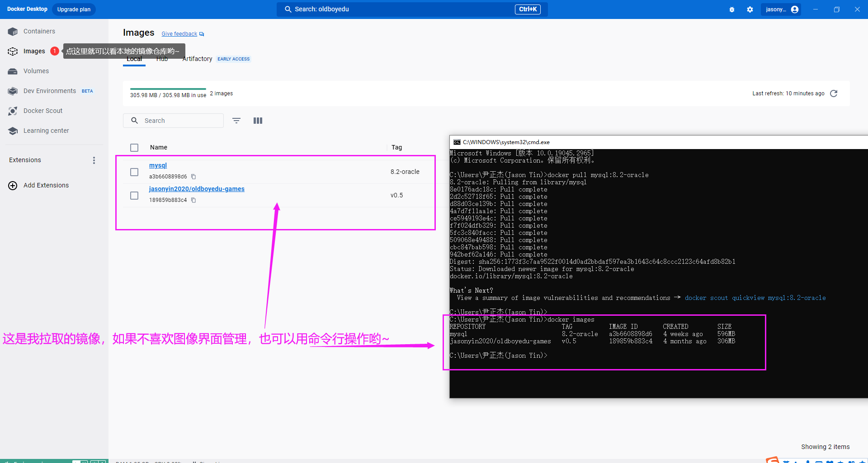
Task: Select the mysql image checkbox
Action: coord(134,172)
